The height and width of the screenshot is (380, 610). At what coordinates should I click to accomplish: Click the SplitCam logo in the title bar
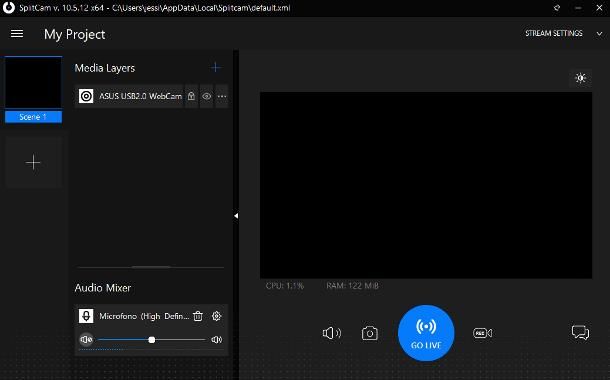(x=9, y=7)
